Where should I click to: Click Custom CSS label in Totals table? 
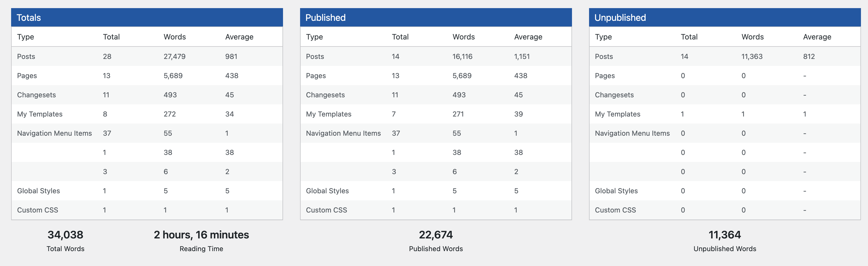(37, 210)
